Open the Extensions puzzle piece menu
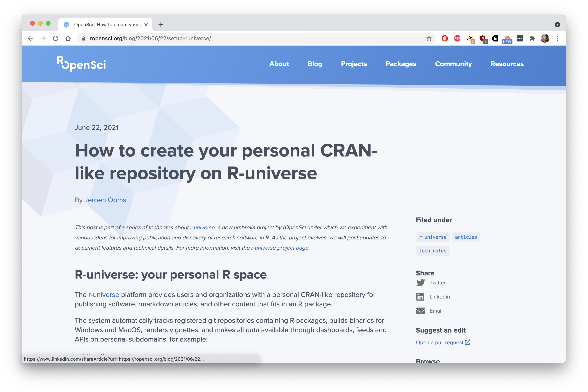 pos(532,38)
